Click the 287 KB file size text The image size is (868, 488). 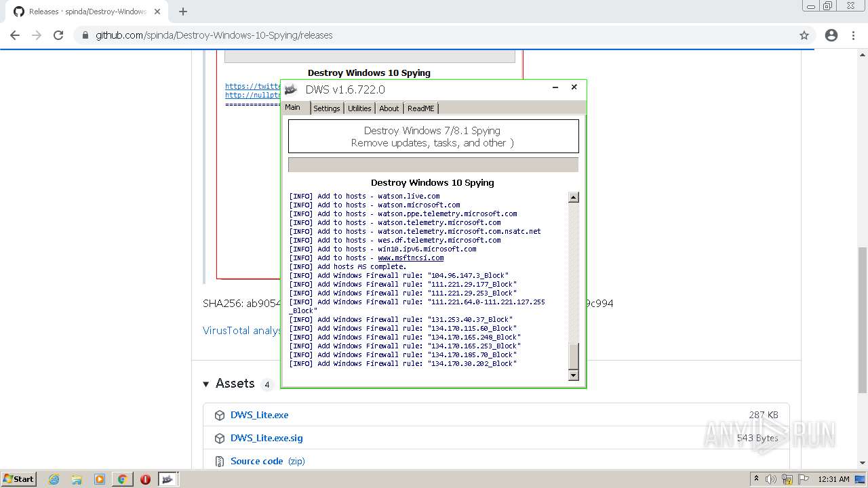click(764, 415)
